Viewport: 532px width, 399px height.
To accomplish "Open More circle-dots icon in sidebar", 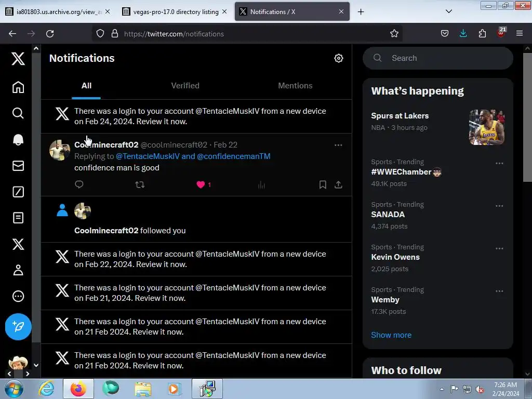I will point(18,296).
